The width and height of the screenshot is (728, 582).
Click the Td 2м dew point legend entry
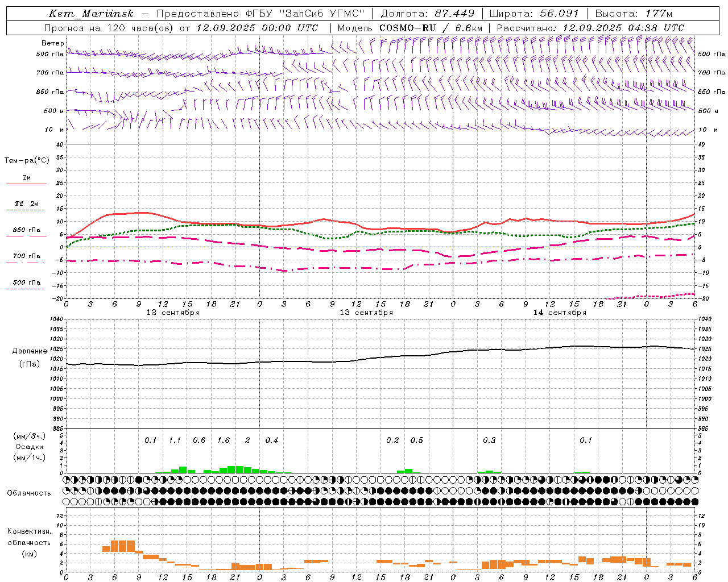(26, 203)
